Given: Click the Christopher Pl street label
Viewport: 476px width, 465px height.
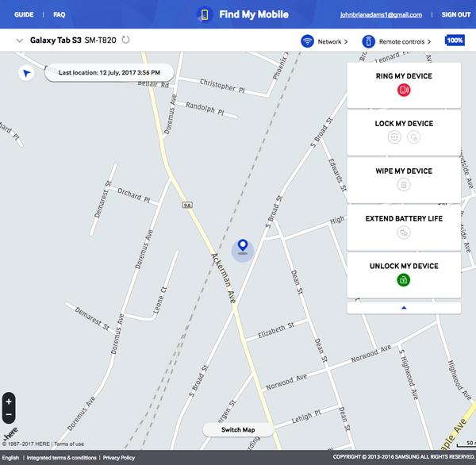Looking at the screenshot, I should [x=222, y=86].
